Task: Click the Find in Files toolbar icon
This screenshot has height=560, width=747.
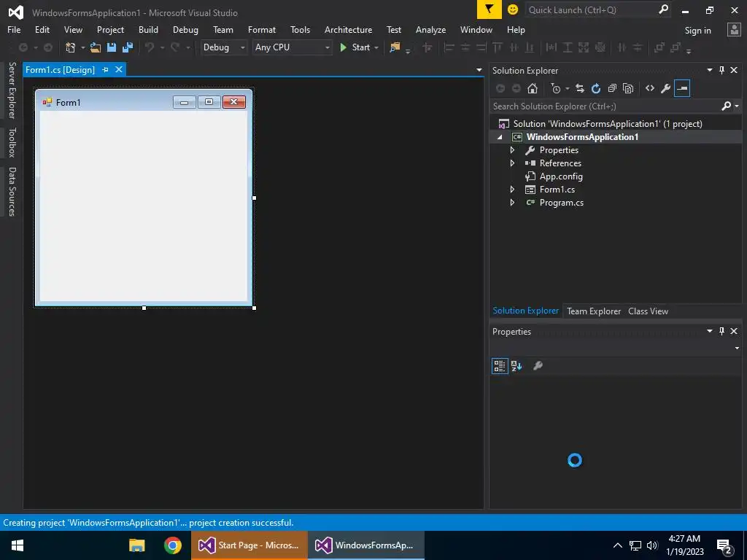Action: click(395, 47)
